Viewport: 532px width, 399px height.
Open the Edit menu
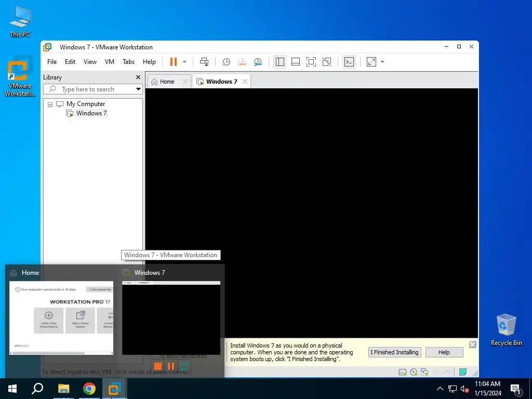click(70, 62)
